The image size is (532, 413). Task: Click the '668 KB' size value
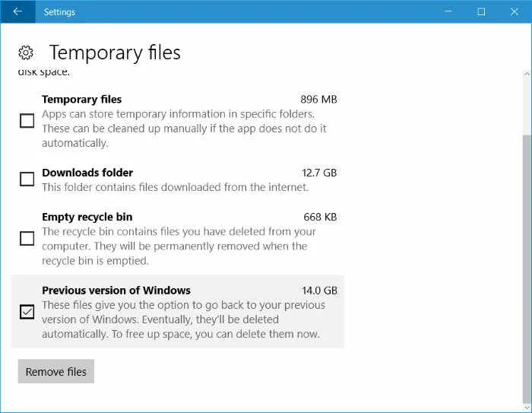point(320,217)
